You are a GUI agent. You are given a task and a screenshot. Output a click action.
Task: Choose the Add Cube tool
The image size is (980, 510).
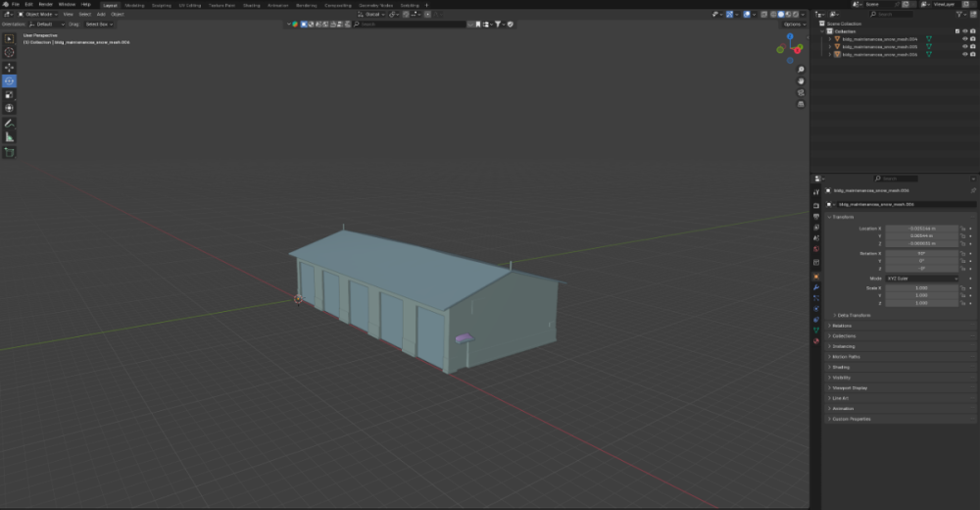coord(10,153)
